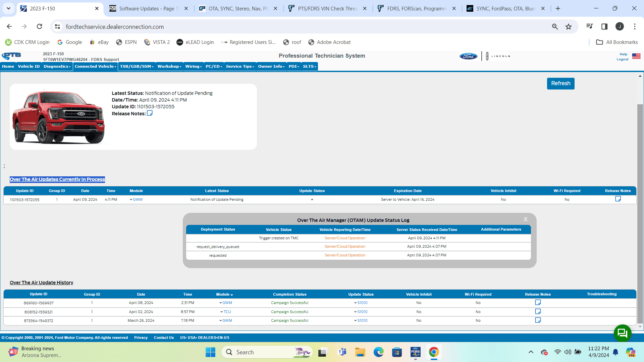Open VISTA 2 bookmark
Image resolution: width=644 pixels, height=362 pixels.
157,42
